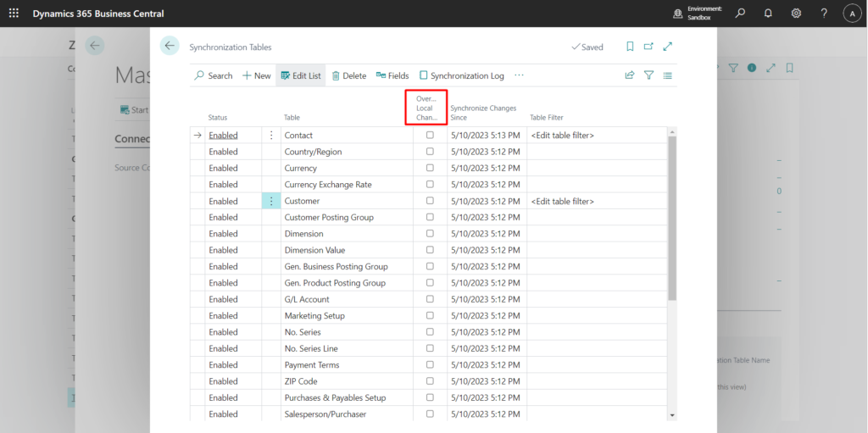
Task: Change list layout view icon
Action: [668, 75]
